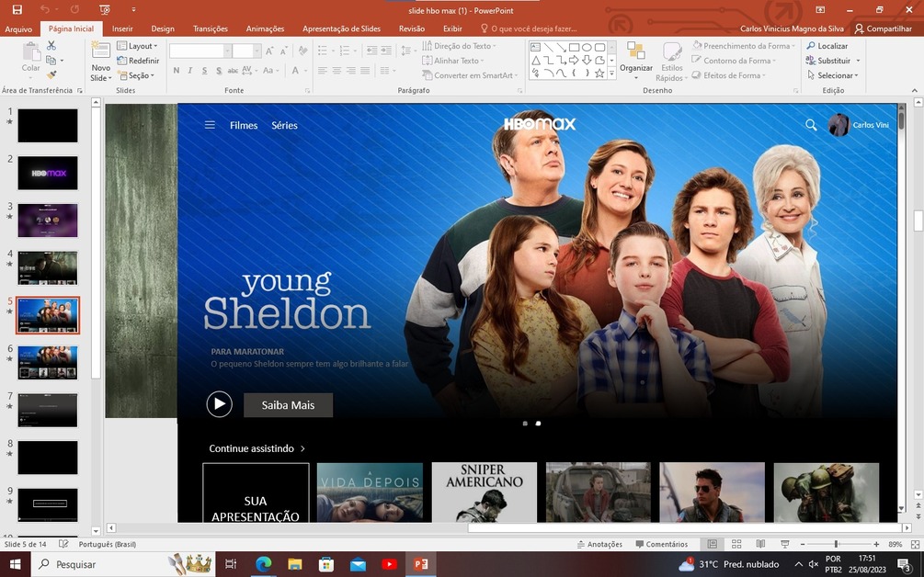Click the Compartilhar share button
The height and width of the screenshot is (577, 924).
click(883, 28)
